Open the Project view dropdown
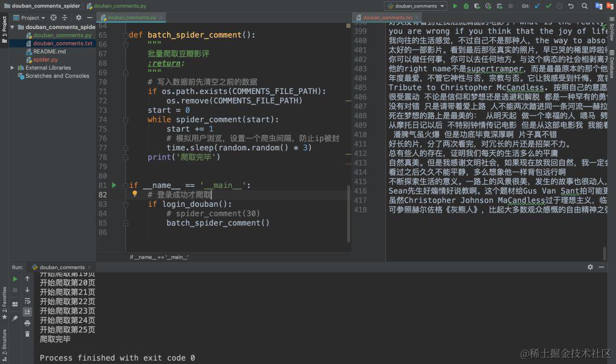This screenshot has width=616, height=364. pyautogui.click(x=30, y=18)
